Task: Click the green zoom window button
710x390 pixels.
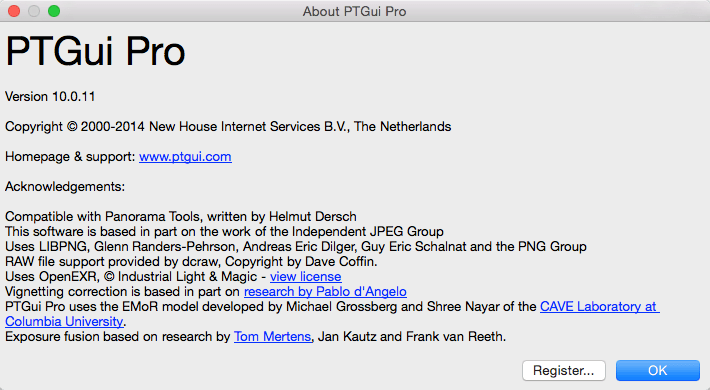Action: coord(54,11)
